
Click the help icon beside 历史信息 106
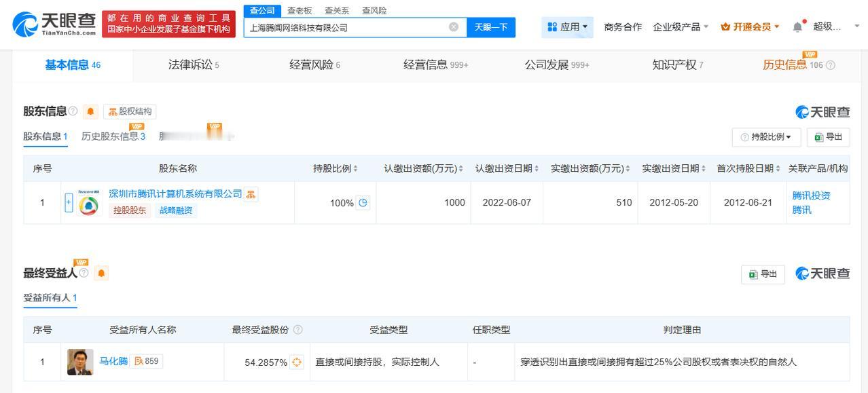(x=830, y=65)
